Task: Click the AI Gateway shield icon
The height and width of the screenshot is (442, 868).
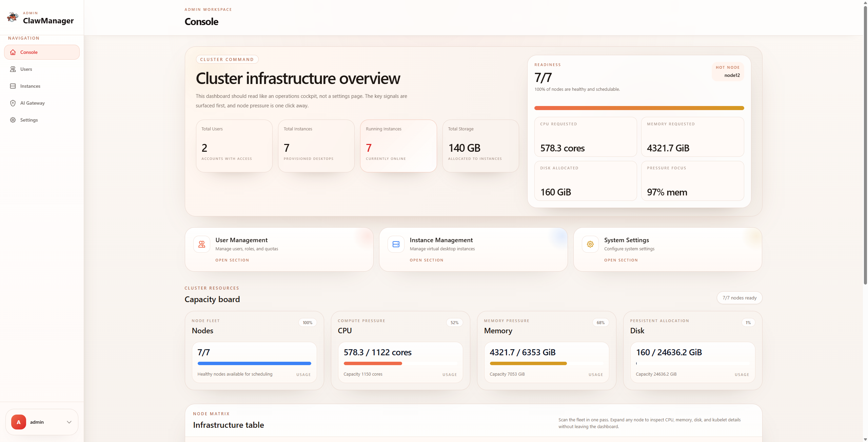Action: coord(13,103)
